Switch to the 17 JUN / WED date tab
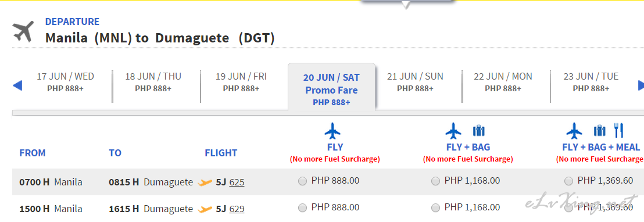This screenshot has height=222, width=644. (x=65, y=82)
